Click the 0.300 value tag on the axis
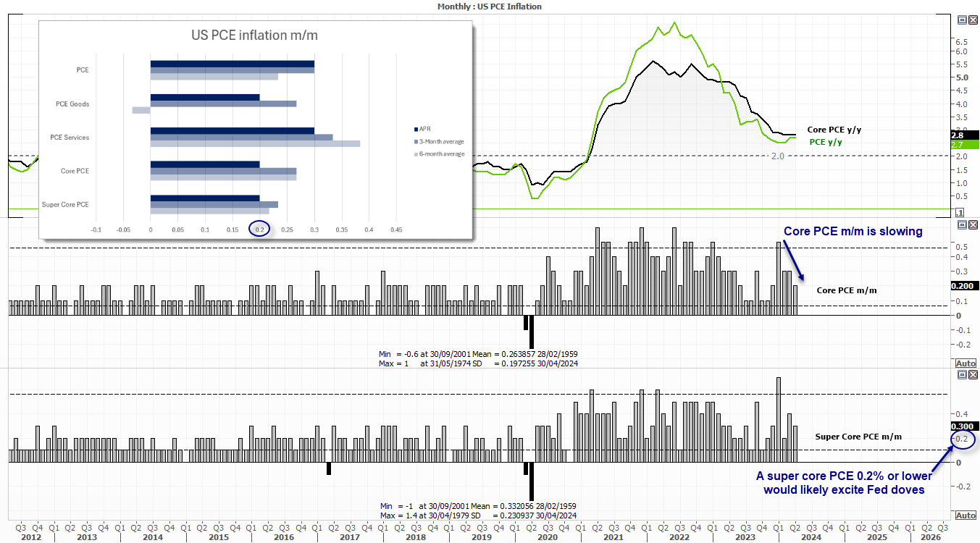The width and height of the screenshot is (980, 543). pyautogui.click(x=965, y=426)
